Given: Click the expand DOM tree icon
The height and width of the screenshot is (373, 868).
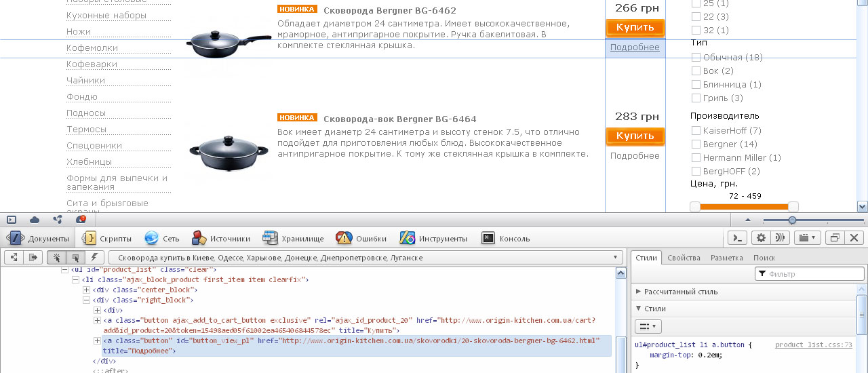Looking at the screenshot, I should 14,258.
